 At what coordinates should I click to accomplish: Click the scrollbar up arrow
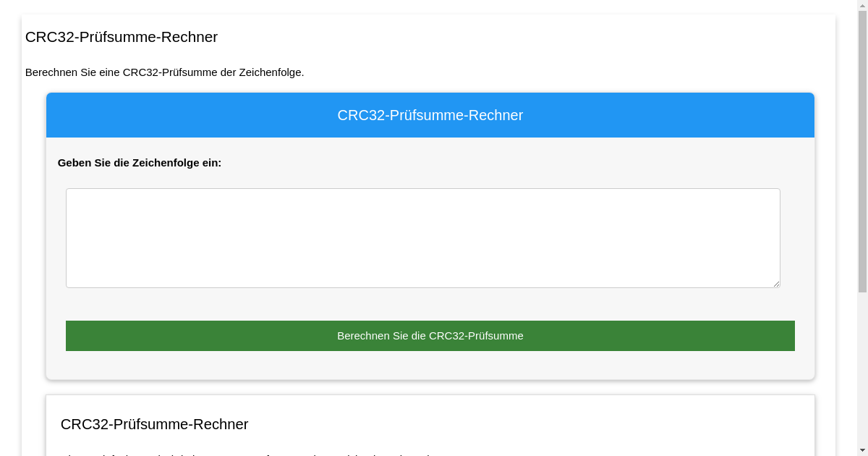pos(861,6)
